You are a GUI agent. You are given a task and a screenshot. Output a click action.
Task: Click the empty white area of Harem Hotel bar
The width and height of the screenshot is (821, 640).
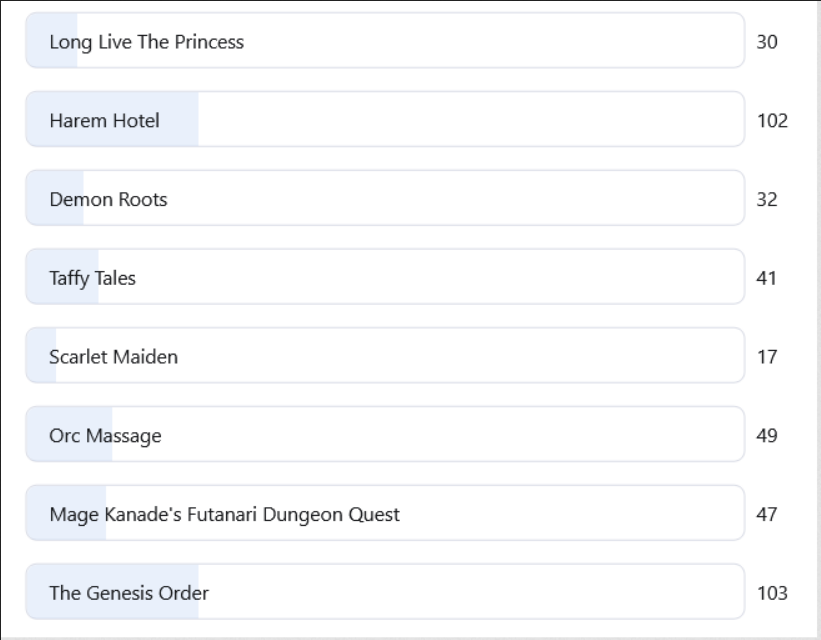tap(471, 119)
